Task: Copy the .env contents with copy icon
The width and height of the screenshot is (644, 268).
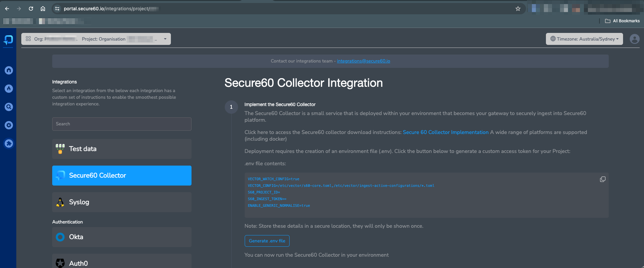Action: (602, 179)
